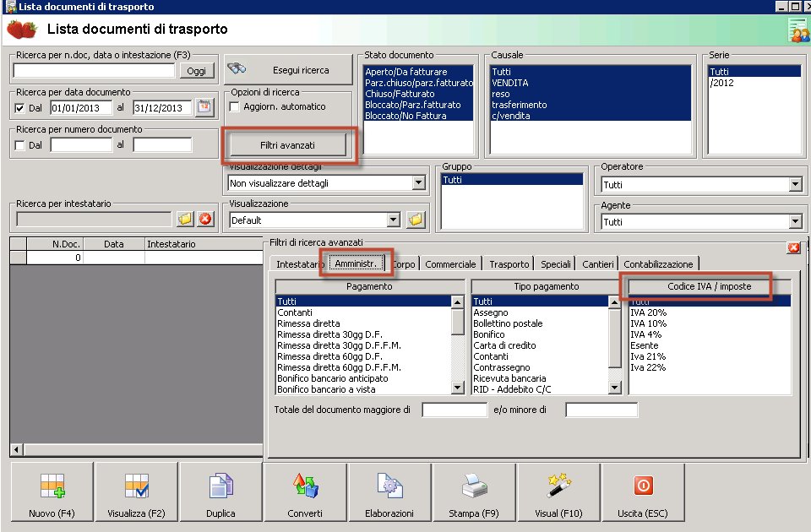Click the end date field 31/12/2013
The width and height of the screenshot is (811, 532).
click(x=162, y=107)
